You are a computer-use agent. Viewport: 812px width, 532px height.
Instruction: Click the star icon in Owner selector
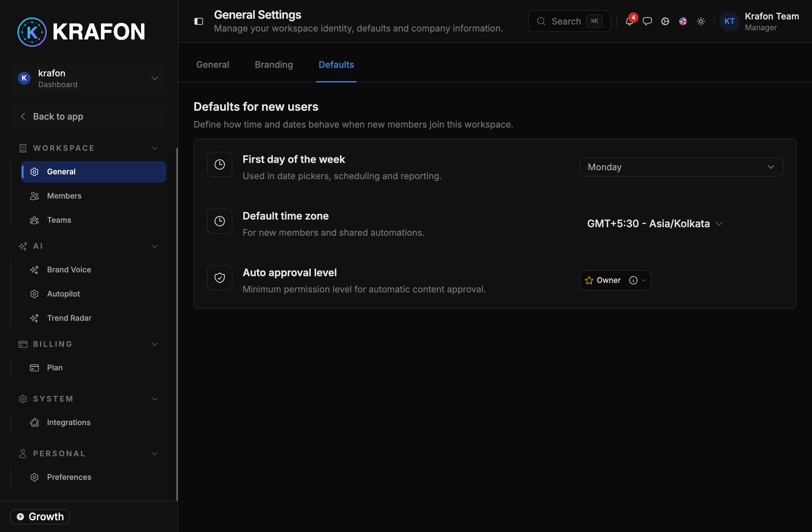pos(589,280)
